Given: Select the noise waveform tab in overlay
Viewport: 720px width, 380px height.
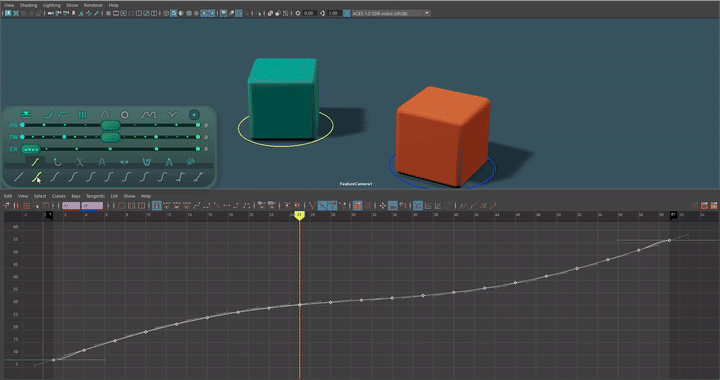Looking at the screenshot, I should [191, 162].
